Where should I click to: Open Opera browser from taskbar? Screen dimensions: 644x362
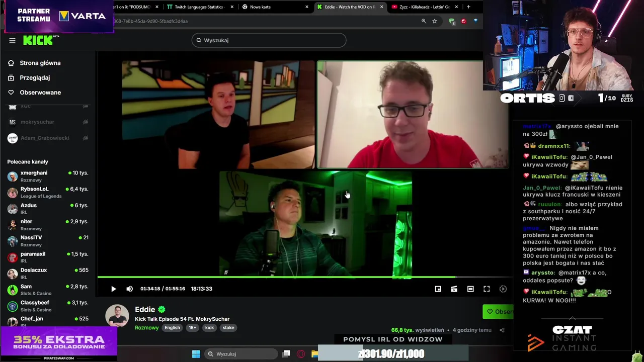[x=301, y=354]
